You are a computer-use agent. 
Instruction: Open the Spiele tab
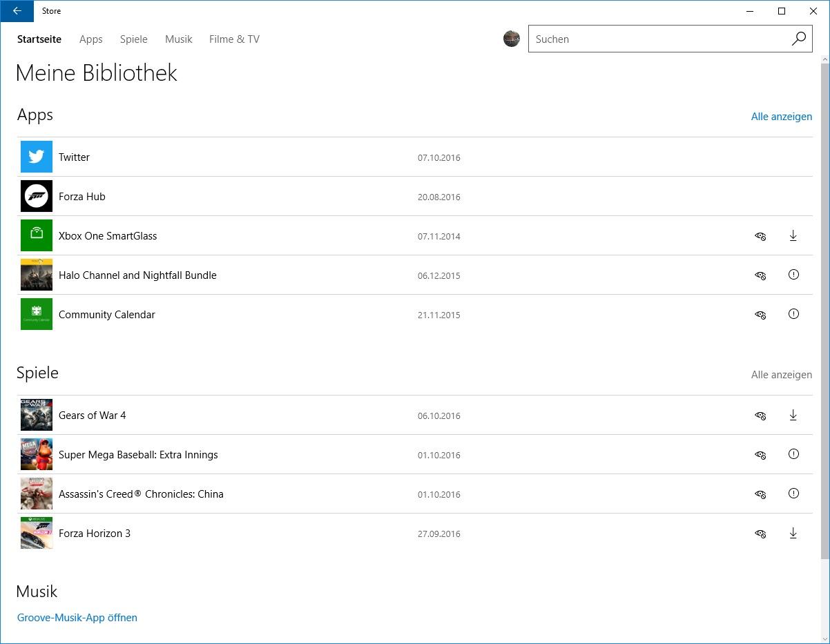133,39
